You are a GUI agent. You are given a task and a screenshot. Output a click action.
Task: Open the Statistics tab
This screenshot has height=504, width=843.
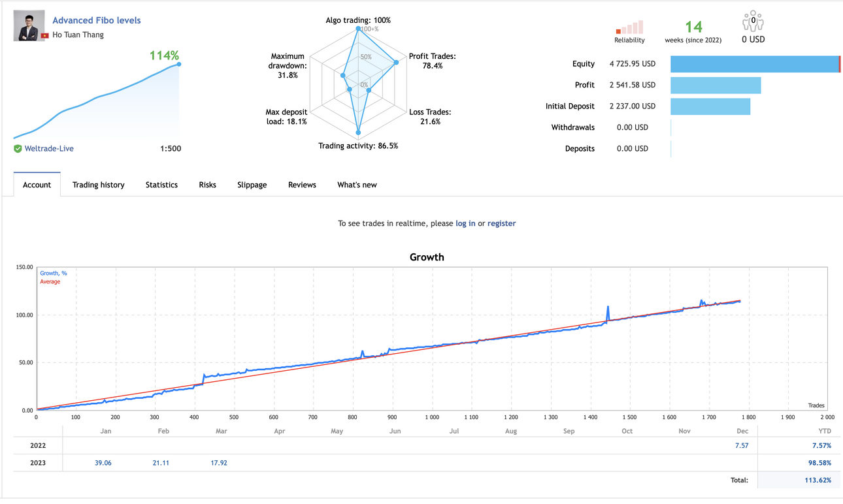coord(161,185)
